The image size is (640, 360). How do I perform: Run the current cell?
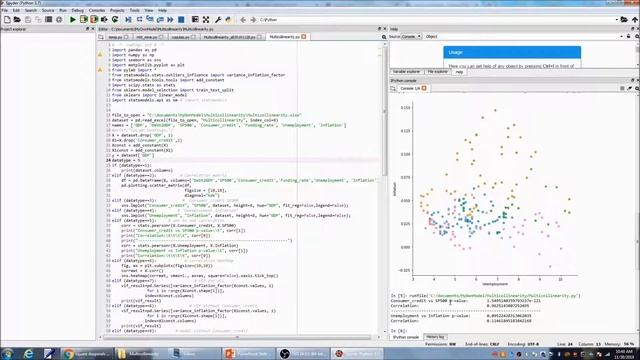coord(84,20)
